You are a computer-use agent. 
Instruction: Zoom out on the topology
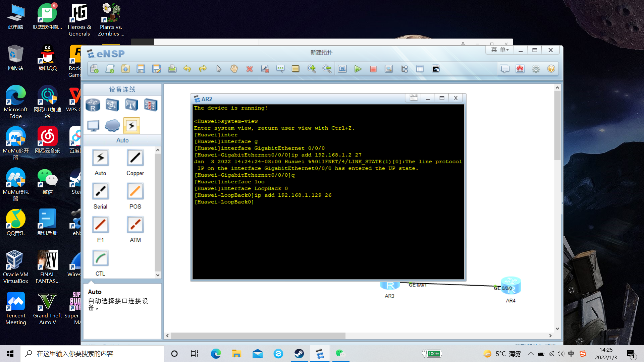[x=327, y=69]
